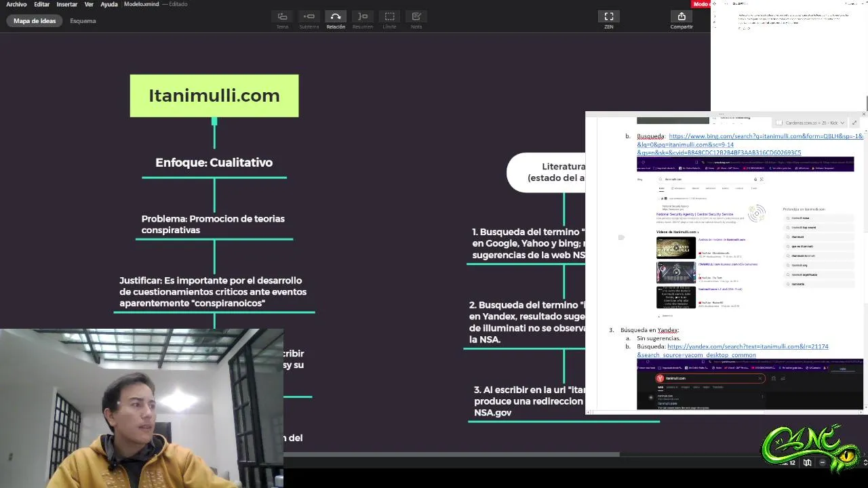Click the Bing results screenshot in the document

pos(745,239)
